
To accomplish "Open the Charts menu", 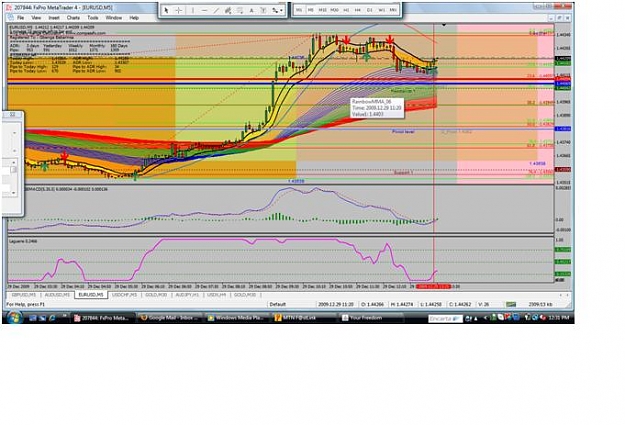I will (73, 18).
